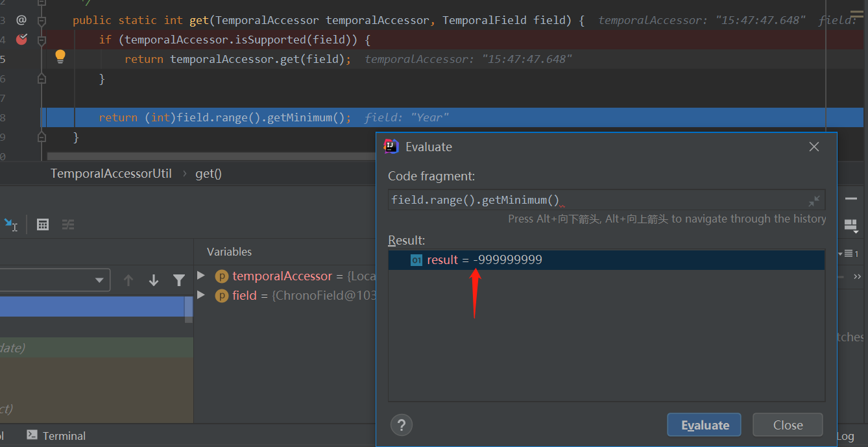Click the history navigation hint text
The image size is (868, 447).
pyautogui.click(x=667, y=219)
